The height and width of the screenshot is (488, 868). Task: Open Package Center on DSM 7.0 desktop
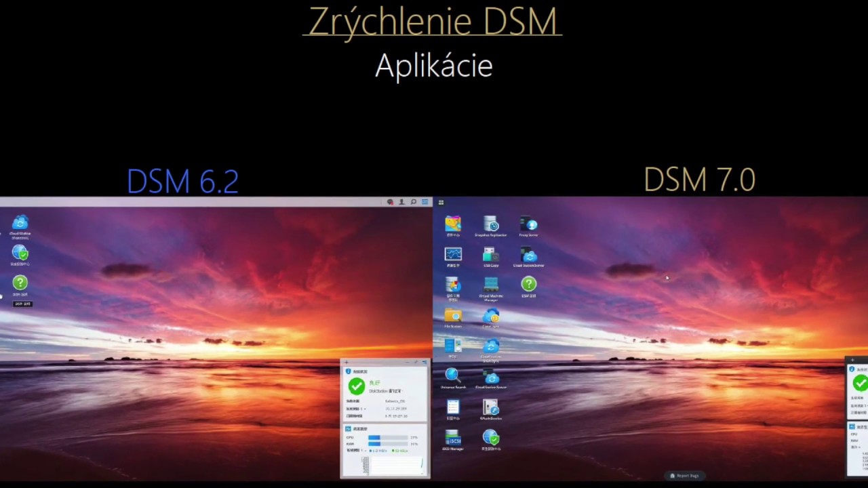(x=453, y=224)
